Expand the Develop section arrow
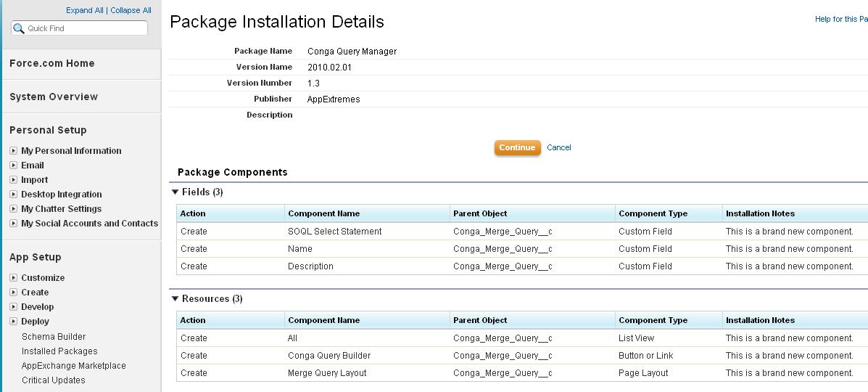868x392 pixels. [x=14, y=306]
